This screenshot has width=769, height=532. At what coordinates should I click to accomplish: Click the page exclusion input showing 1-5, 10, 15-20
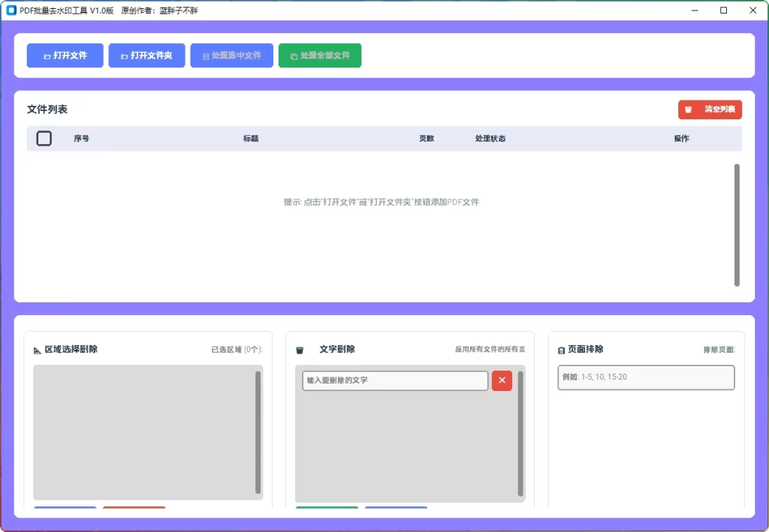[x=646, y=377]
